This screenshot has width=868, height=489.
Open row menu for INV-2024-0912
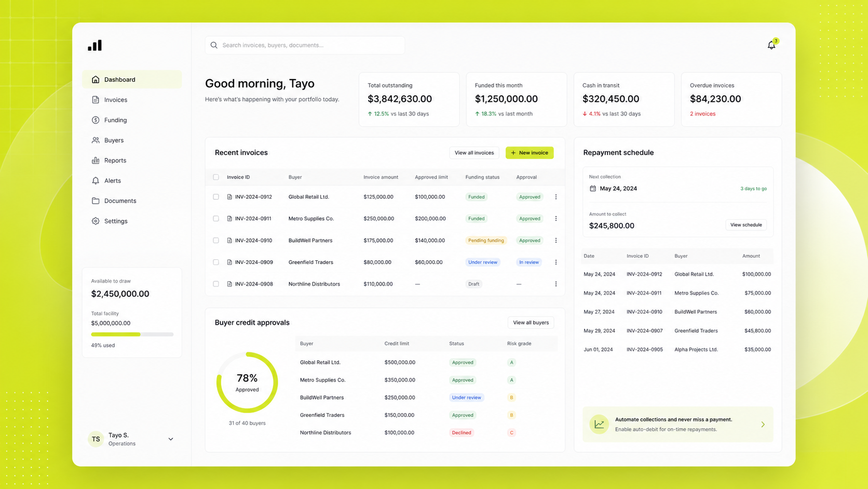[x=556, y=197]
